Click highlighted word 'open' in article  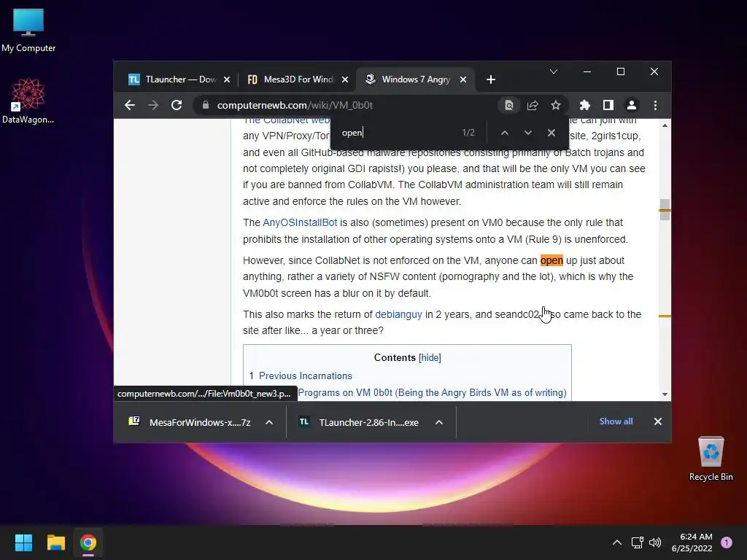point(551,260)
